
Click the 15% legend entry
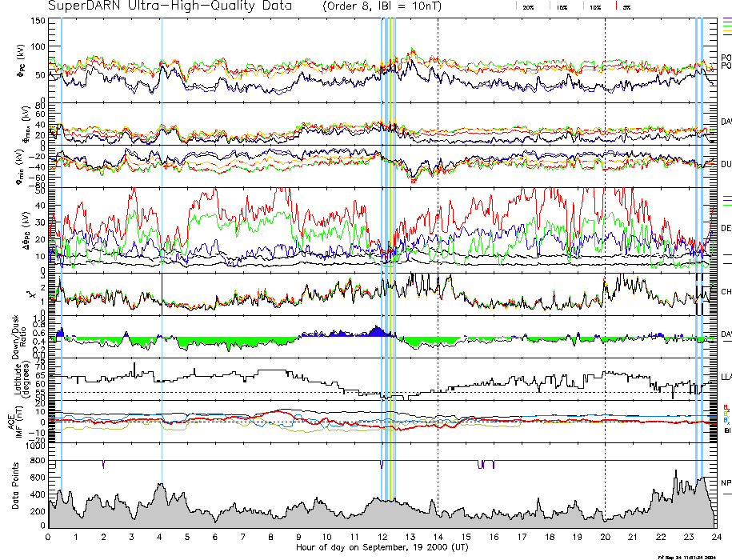coord(560,6)
